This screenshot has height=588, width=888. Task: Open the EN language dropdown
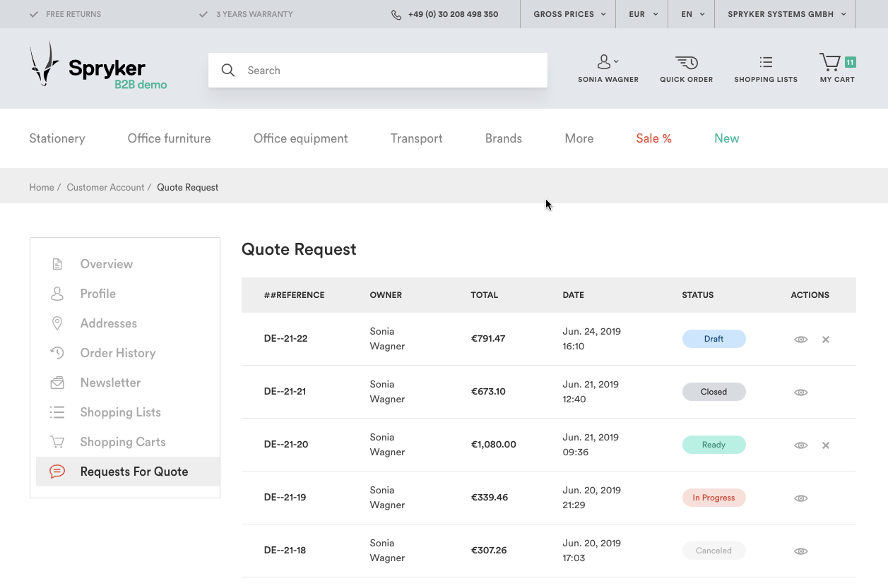tap(692, 14)
